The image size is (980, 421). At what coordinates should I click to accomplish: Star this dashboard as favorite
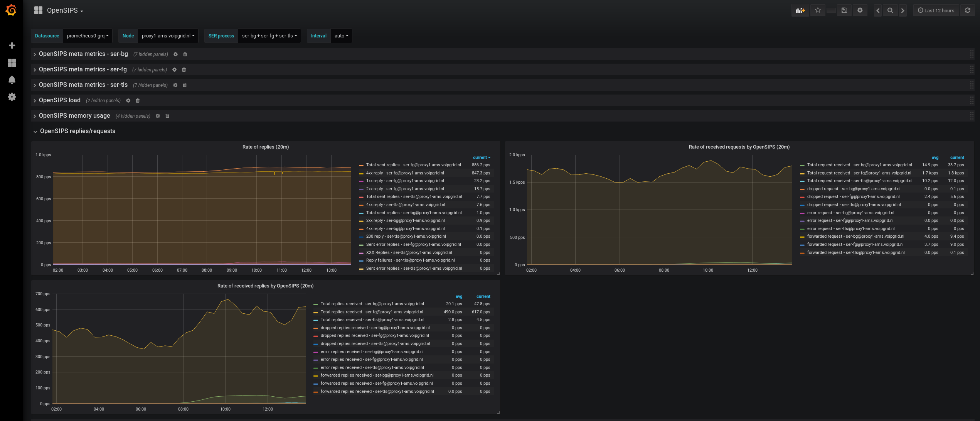818,10
